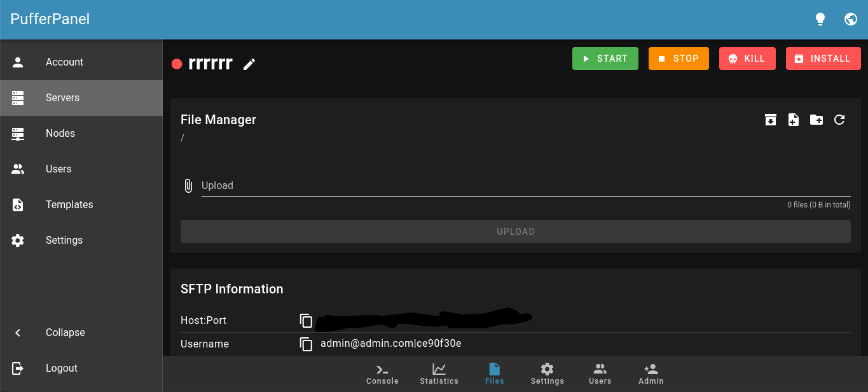Open the Nodes section
The width and height of the screenshot is (868, 392).
(60, 133)
